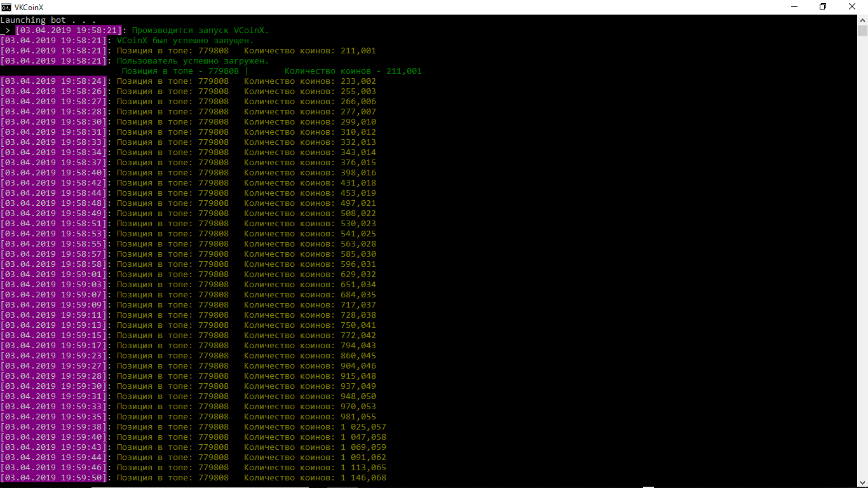This screenshot has height=488, width=868.
Task: Click the coin count 1 146,068
Action: (363, 478)
